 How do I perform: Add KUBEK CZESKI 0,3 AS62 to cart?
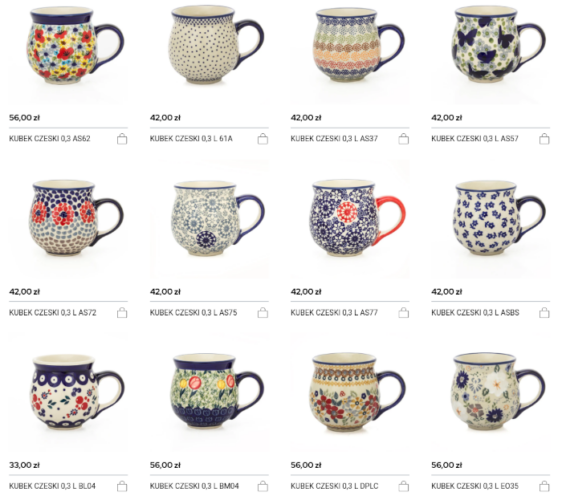pyautogui.click(x=122, y=139)
